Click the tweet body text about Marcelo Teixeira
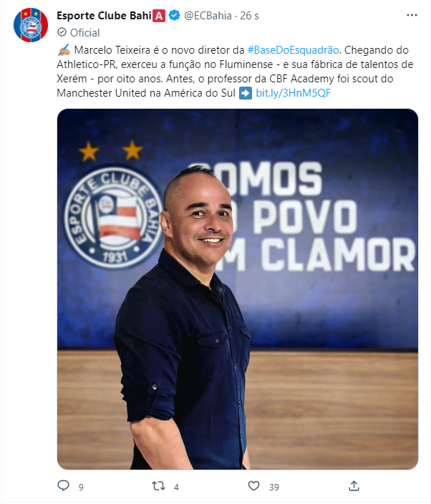The width and height of the screenshot is (431, 504). (235, 72)
